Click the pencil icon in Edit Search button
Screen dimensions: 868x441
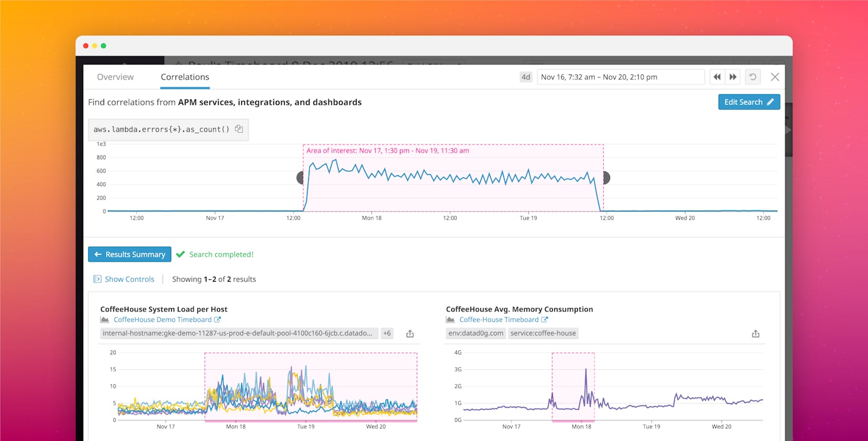point(771,102)
